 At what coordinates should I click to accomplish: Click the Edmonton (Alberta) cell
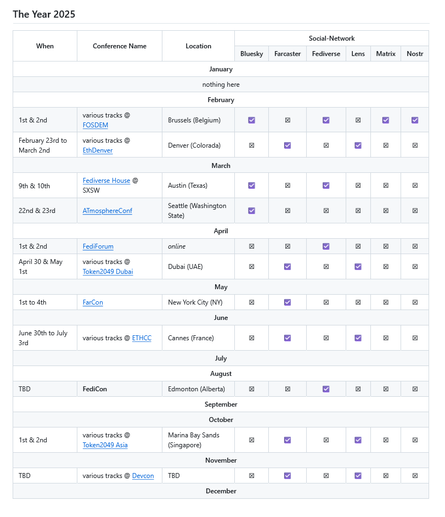[x=198, y=389]
